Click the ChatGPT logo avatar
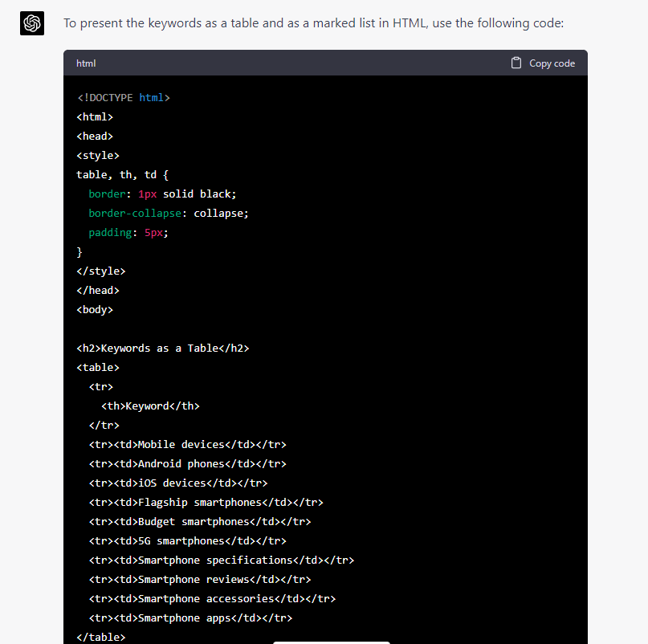 tap(32, 23)
